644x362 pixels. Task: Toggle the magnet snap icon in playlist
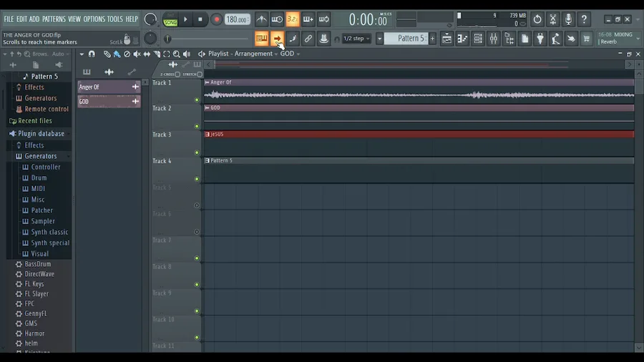(x=92, y=54)
